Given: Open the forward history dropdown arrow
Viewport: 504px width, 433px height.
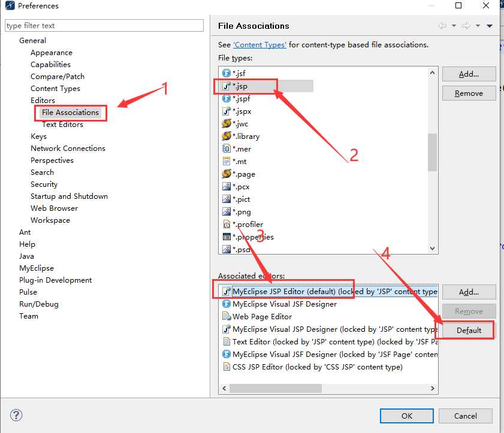Looking at the screenshot, I should pos(478,26).
